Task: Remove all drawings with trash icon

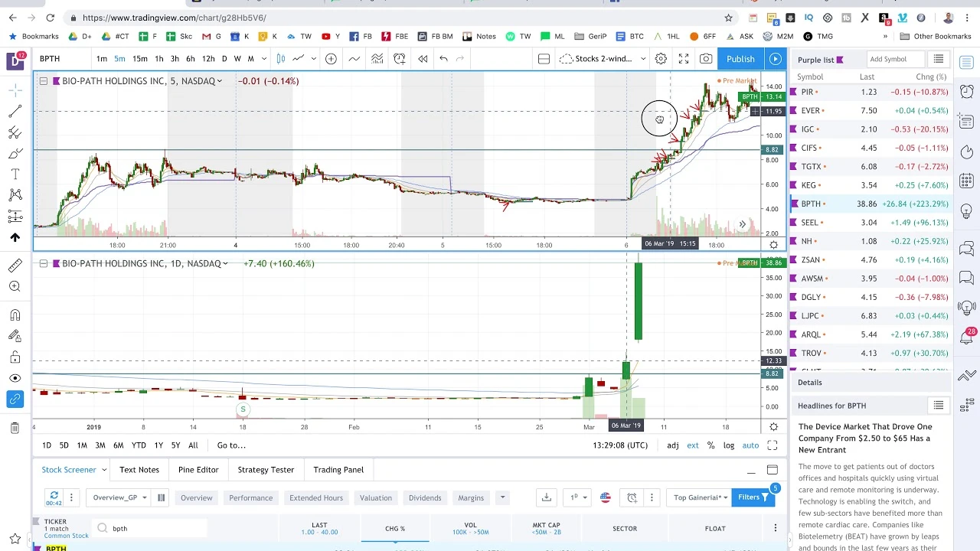Action: point(15,428)
